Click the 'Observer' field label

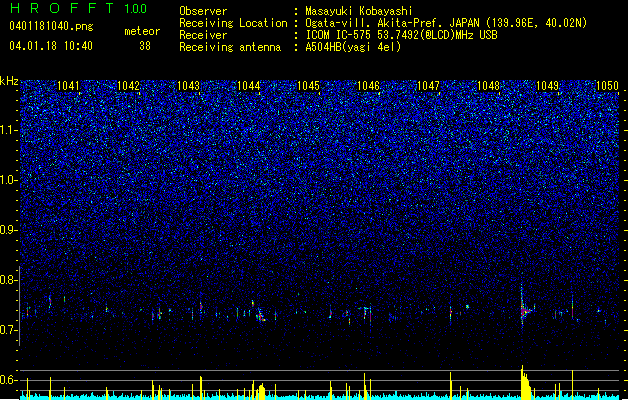(x=203, y=11)
